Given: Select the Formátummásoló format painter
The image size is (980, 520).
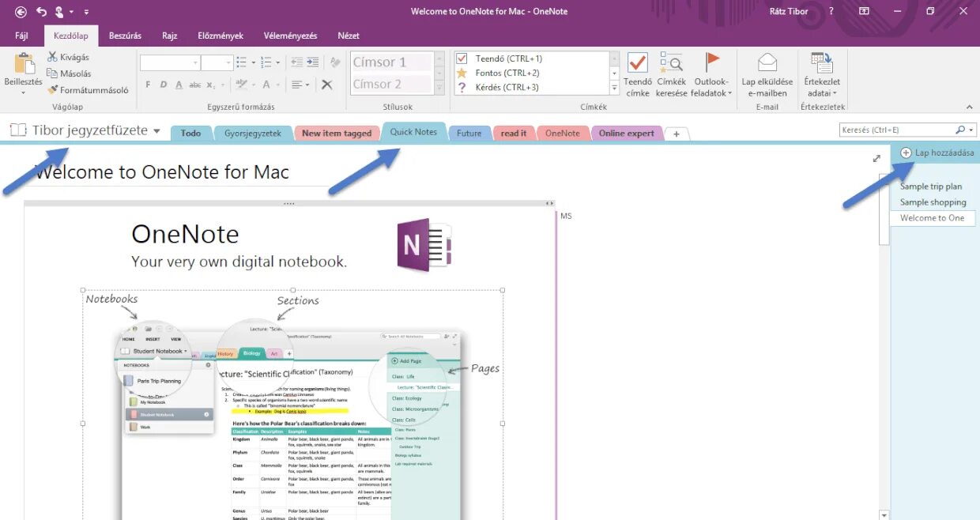Looking at the screenshot, I should click(88, 90).
